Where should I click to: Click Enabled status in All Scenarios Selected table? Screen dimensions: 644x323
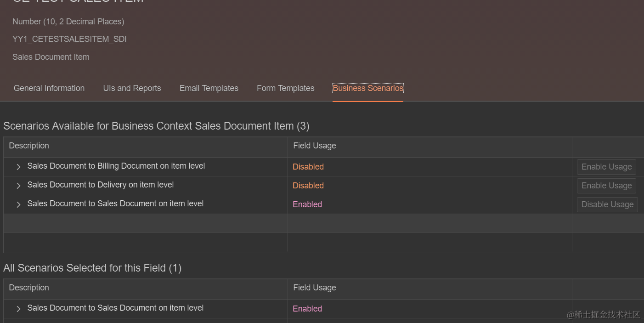(x=307, y=309)
